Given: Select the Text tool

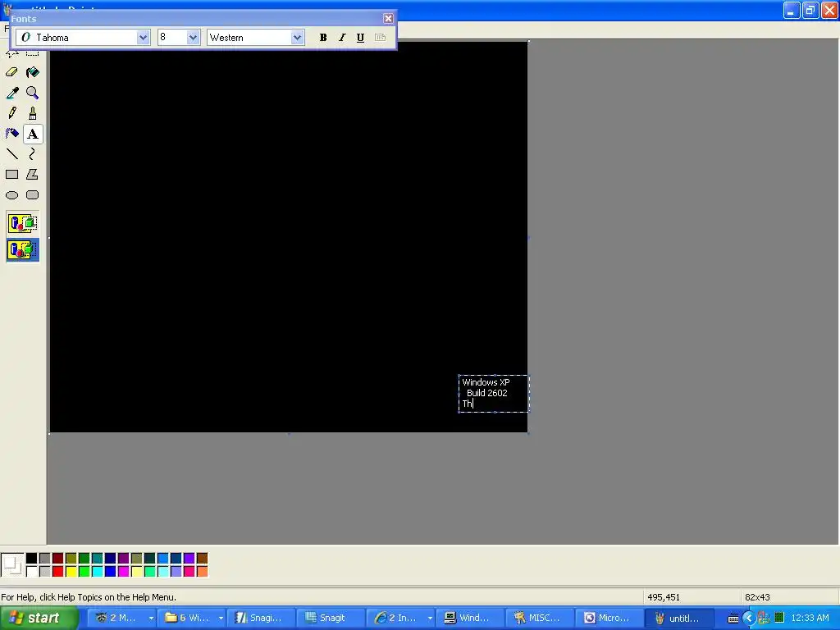Looking at the screenshot, I should (32, 134).
